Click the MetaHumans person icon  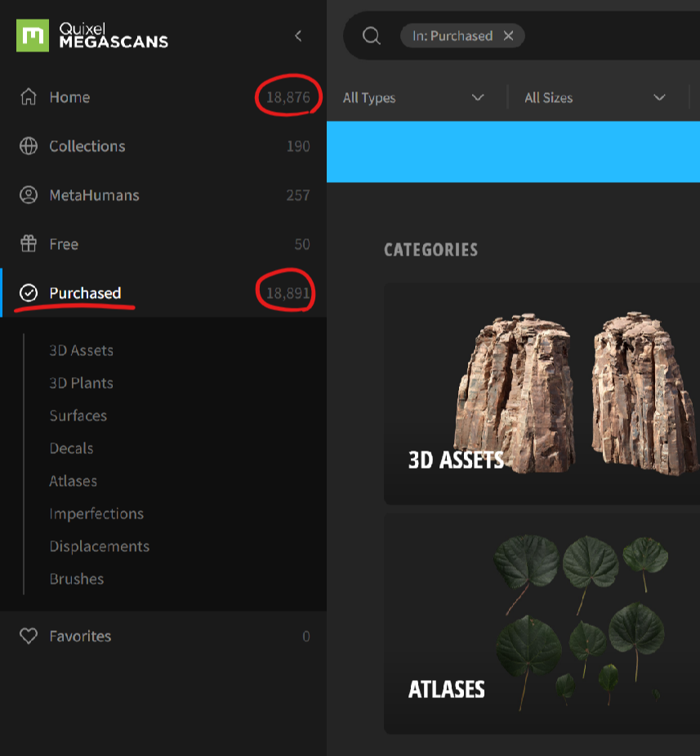point(29,195)
